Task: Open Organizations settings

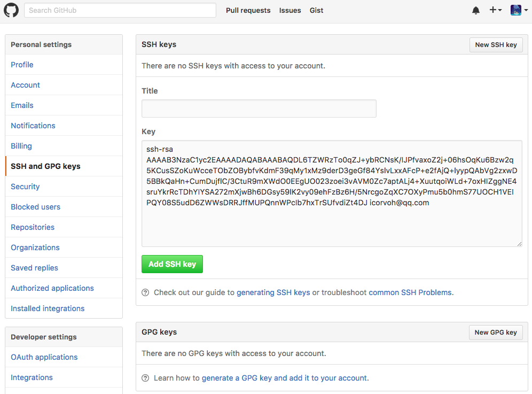Action: click(x=64, y=248)
